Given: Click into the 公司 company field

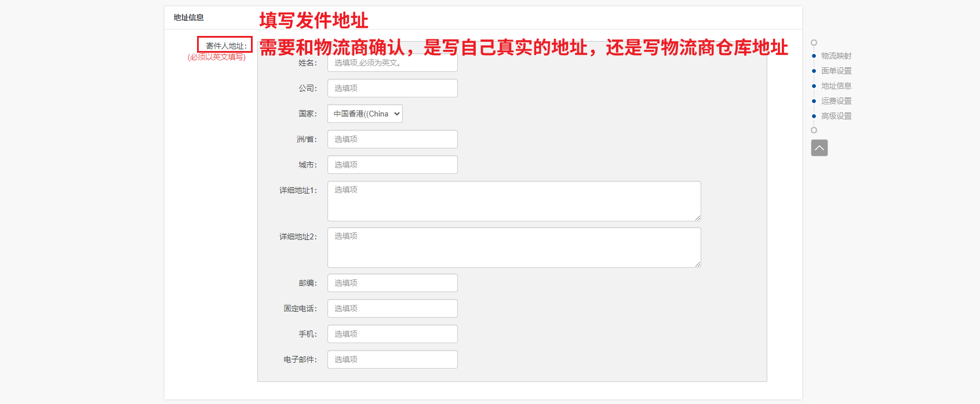Looking at the screenshot, I should tap(392, 88).
